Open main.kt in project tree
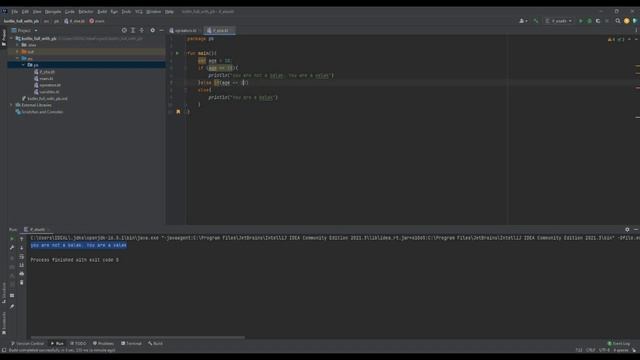 point(44,78)
